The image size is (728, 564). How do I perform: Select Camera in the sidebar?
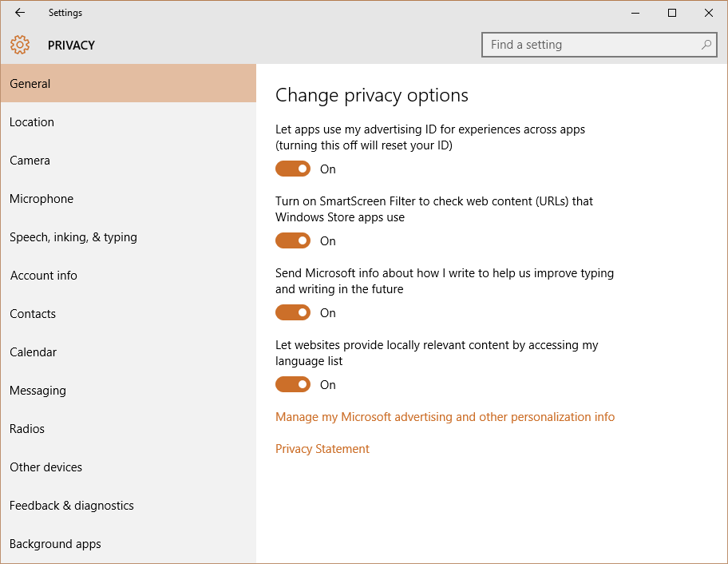tap(129, 161)
